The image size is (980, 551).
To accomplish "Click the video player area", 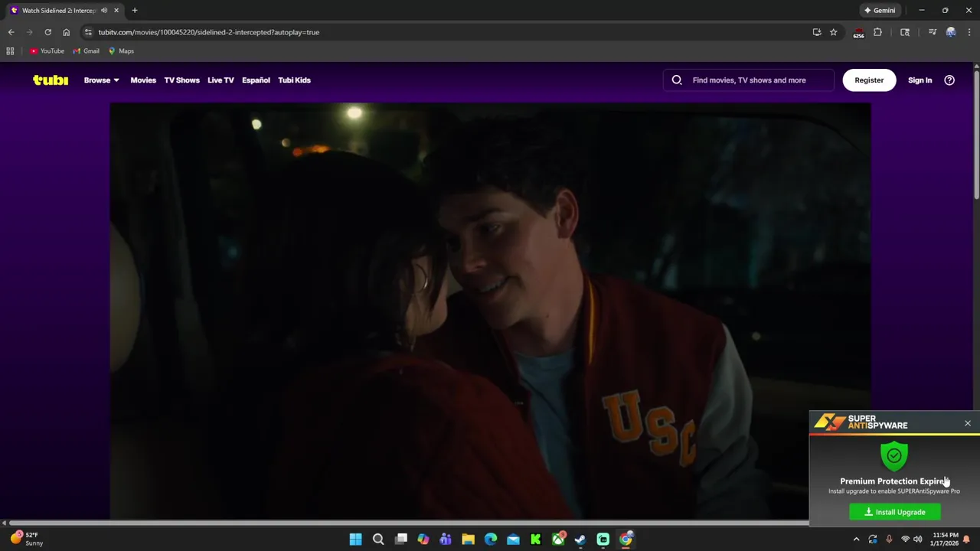I will click(x=490, y=311).
